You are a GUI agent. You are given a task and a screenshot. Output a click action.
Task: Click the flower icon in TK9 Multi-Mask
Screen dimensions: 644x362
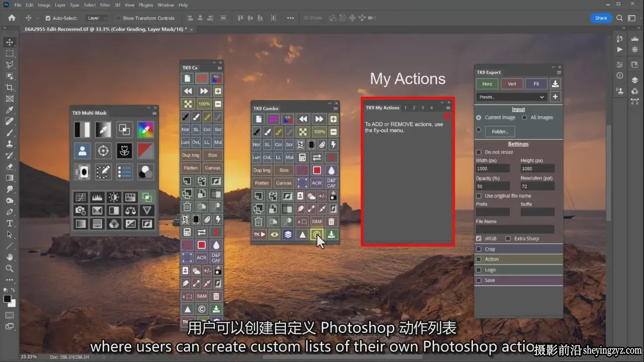tap(124, 150)
